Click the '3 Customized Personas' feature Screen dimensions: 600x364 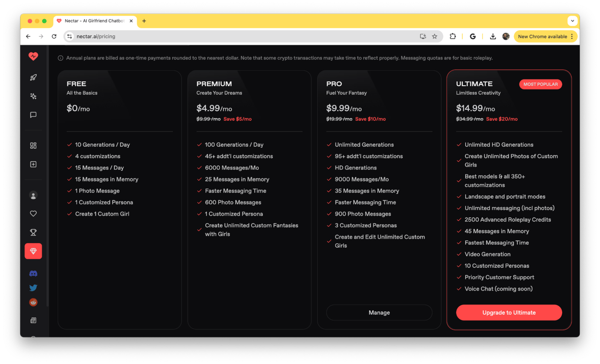[x=366, y=225]
